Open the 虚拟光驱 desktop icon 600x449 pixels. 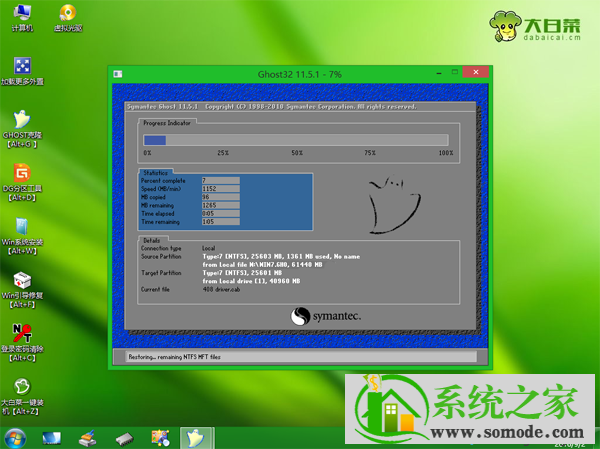[68, 18]
